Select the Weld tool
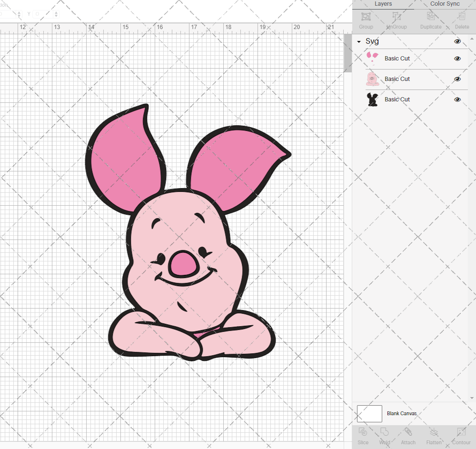The width and height of the screenshot is (476, 449). click(x=384, y=432)
